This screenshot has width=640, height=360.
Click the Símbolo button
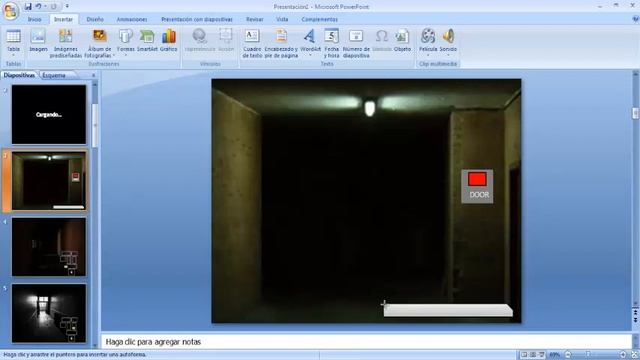382,41
